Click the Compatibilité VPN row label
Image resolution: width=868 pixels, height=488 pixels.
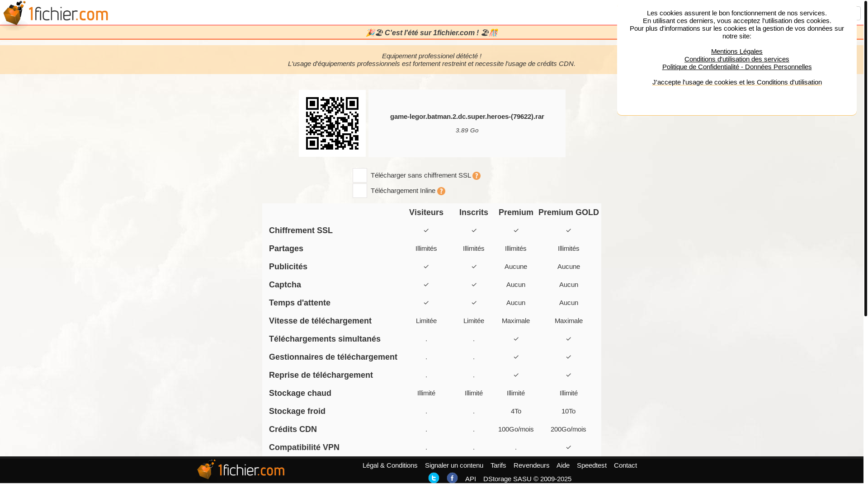click(304, 447)
